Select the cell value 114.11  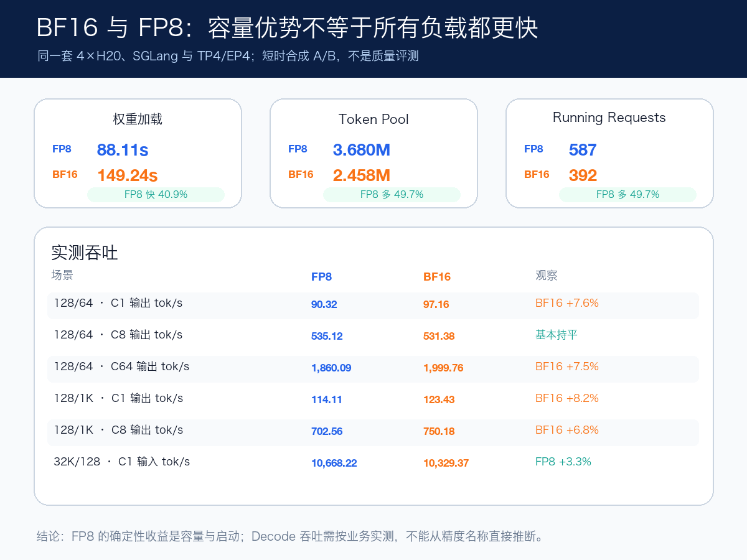click(327, 399)
